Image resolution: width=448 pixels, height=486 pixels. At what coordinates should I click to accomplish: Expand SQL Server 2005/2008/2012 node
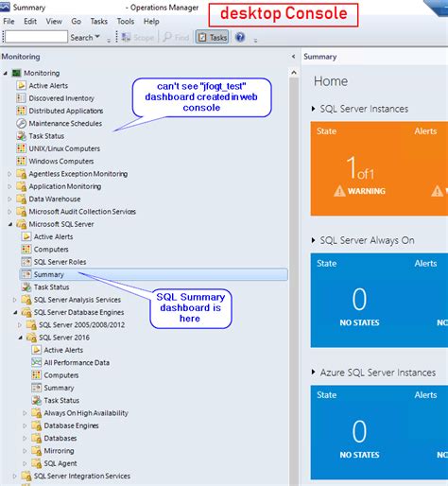click(20, 324)
